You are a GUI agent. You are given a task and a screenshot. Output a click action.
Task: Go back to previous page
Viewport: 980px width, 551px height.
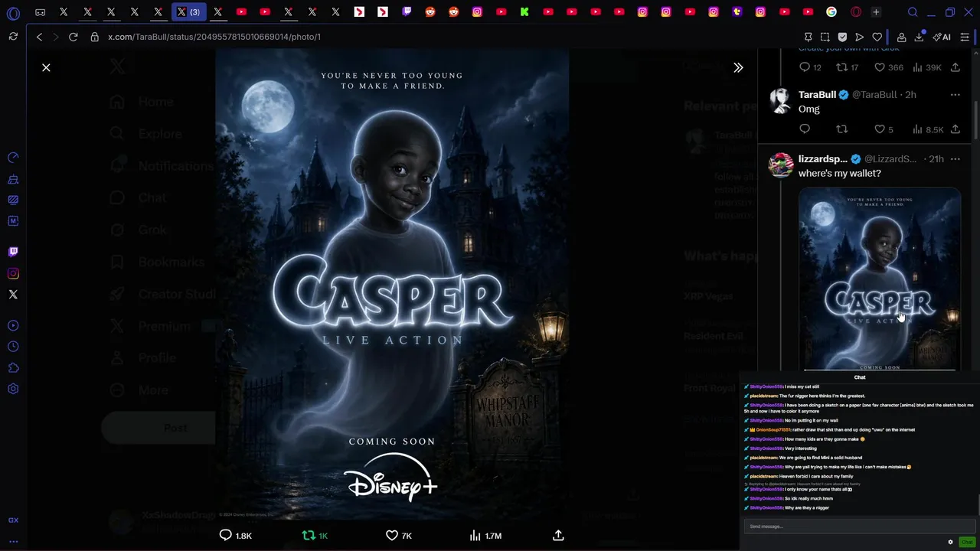(39, 37)
